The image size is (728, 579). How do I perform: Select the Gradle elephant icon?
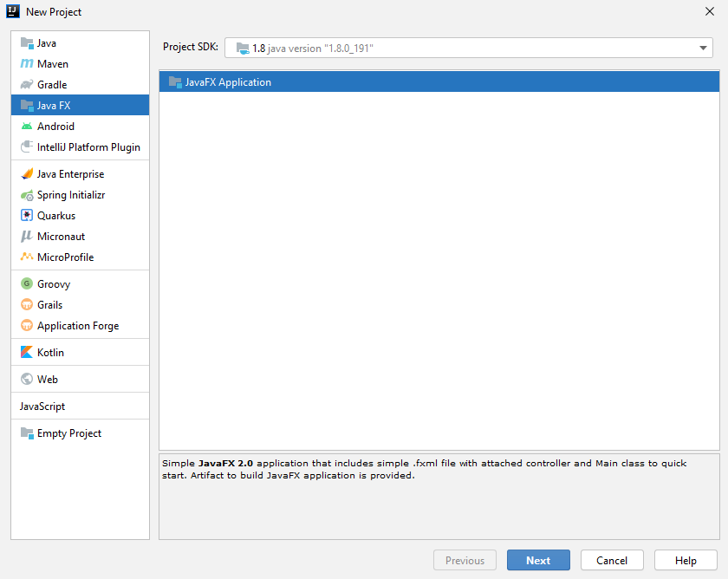[x=27, y=85]
